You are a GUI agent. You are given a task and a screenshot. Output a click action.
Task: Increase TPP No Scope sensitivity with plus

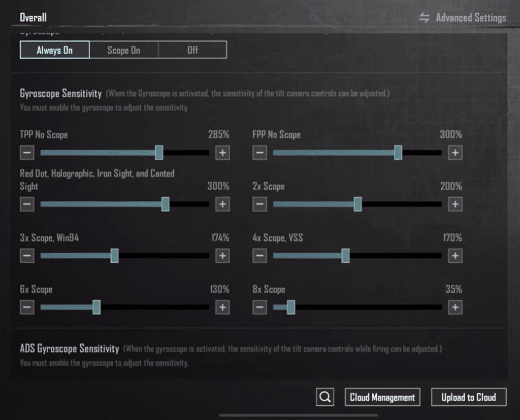tap(222, 153)
